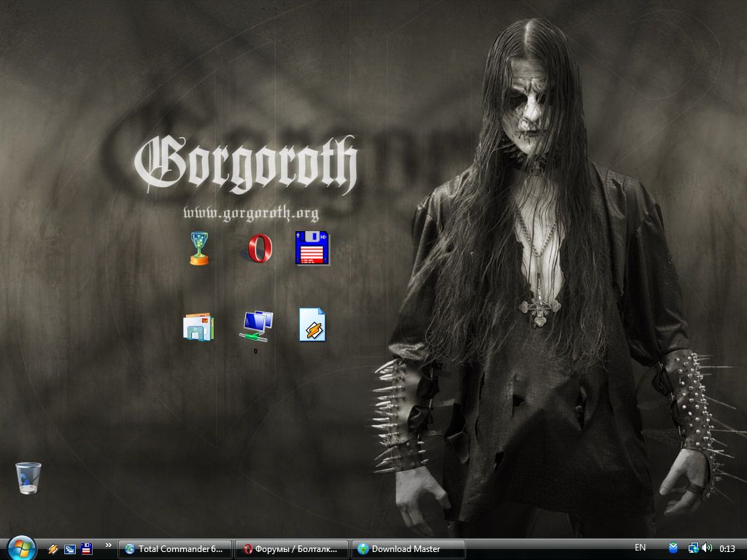Click the Windows Start orb
Screen dimensions: 747x560
click(x=22, y=548)
